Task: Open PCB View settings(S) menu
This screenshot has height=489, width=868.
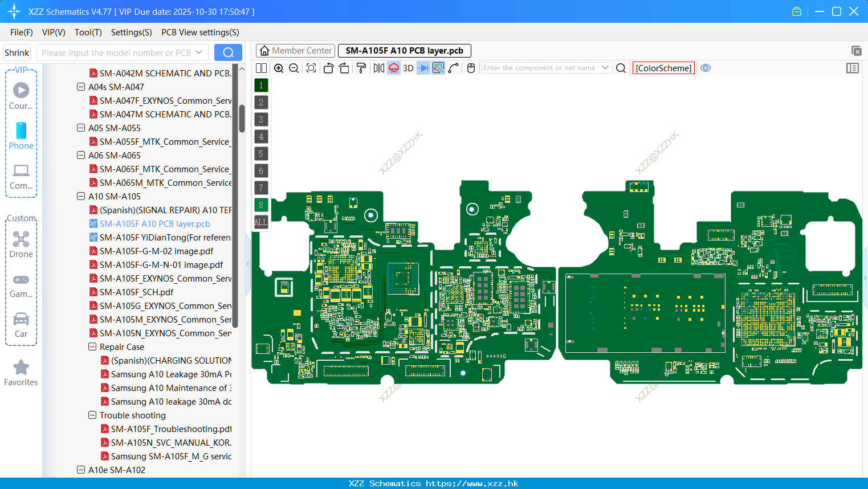Action: coord(200,32)
